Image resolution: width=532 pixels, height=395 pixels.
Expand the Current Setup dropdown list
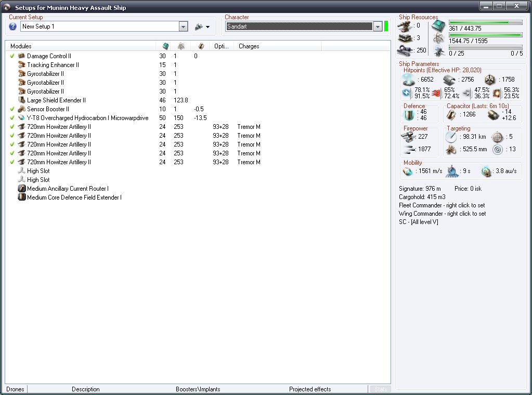pyautogui.click(x=183, y=27)
